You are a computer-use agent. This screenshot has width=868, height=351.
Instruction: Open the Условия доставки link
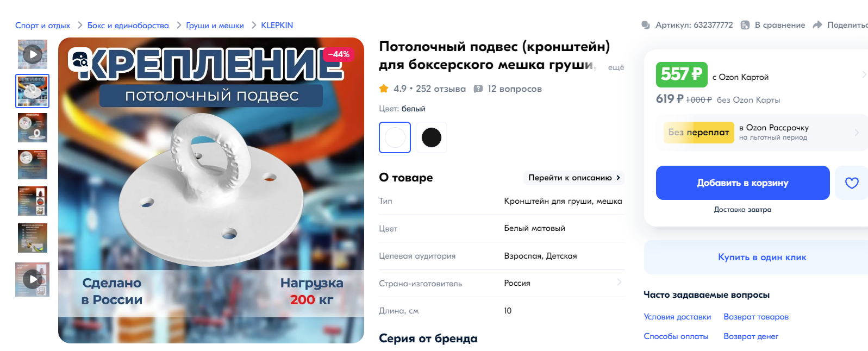pos(677,317)
